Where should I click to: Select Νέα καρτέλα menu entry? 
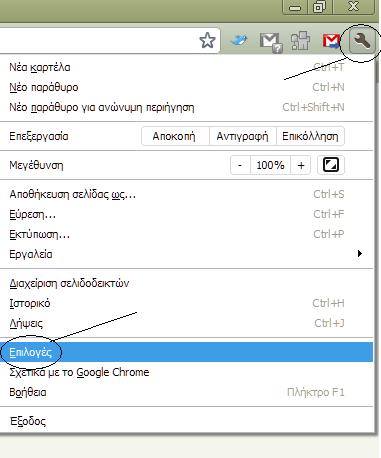(186, 67)
